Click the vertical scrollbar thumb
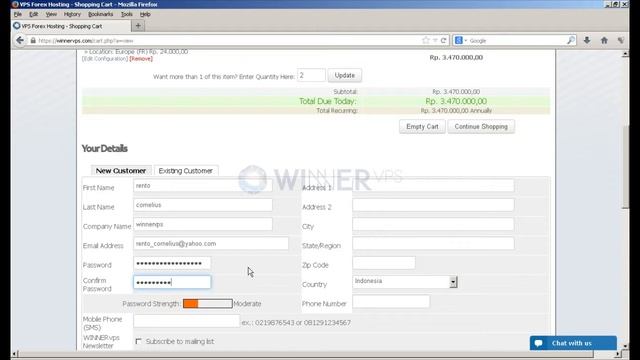The height and width of the screenshot is (360, 640). pyautogui.click(x=625, y=167)
